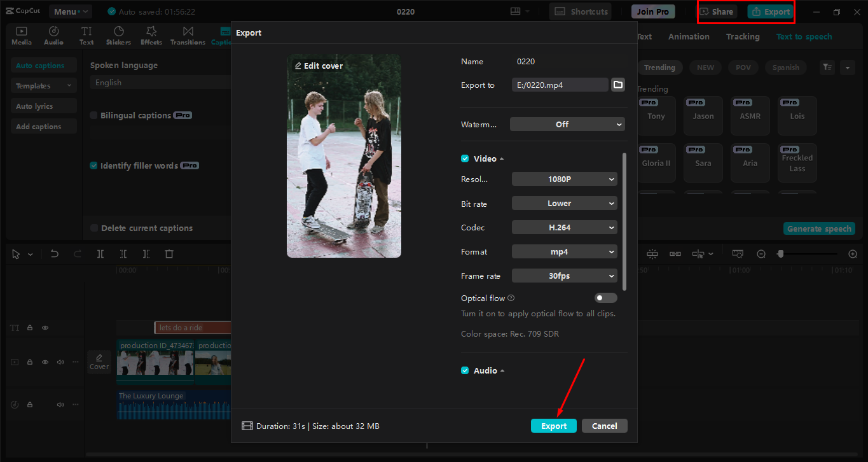Collapse the Video settings section arrow

click(x=502, y=158)
